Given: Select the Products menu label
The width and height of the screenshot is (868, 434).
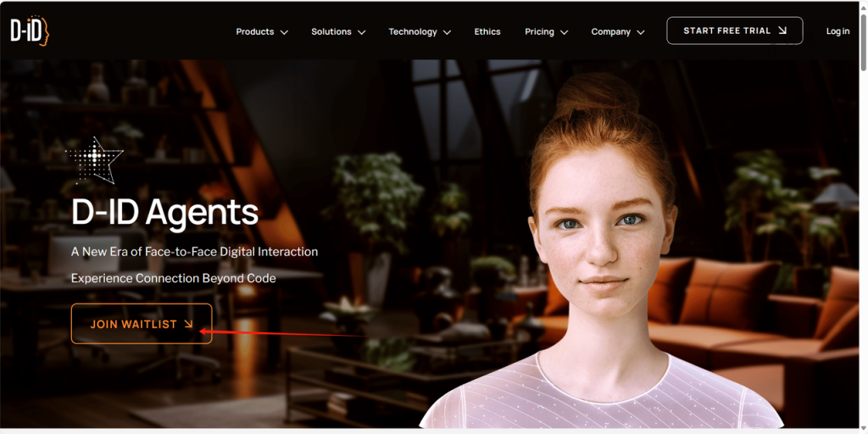Looking at the screenshot, I should 254,31.
